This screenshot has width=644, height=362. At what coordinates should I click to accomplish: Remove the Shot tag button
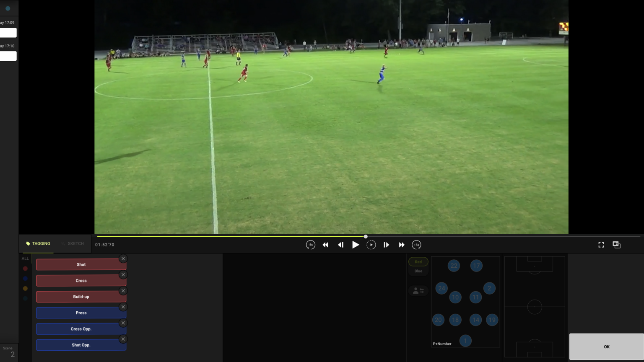(123, 259)
